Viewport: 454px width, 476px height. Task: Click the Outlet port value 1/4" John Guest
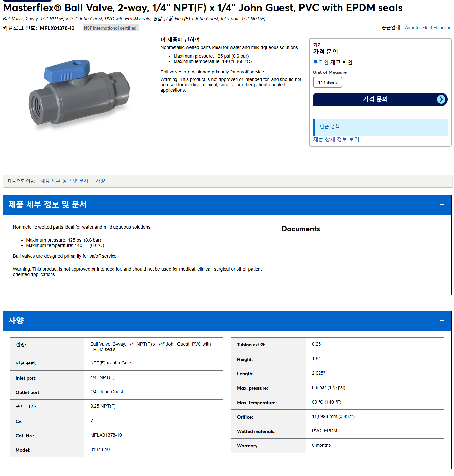tap(107, 392)
